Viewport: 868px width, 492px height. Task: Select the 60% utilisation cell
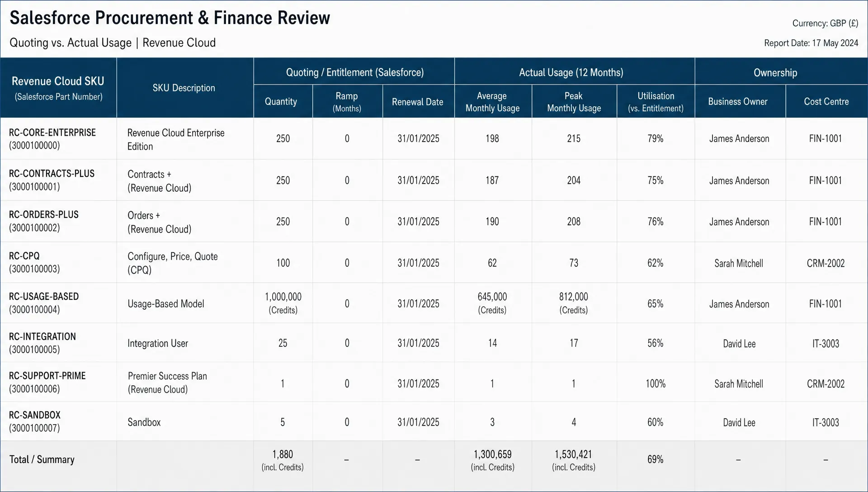click(x=656, y=422)
